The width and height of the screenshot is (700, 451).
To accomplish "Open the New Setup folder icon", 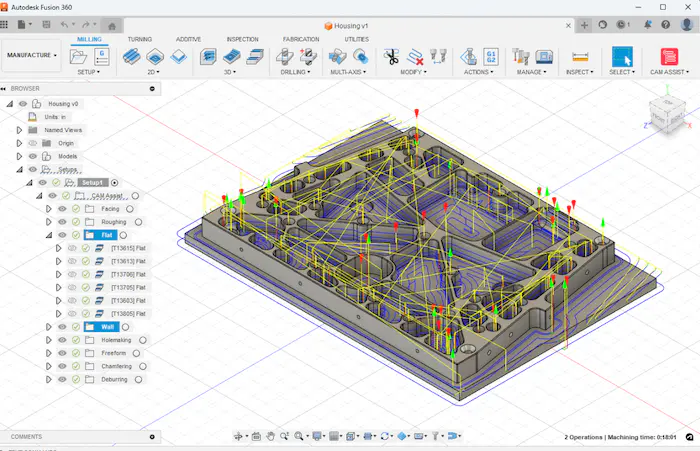I will [79, 57].
